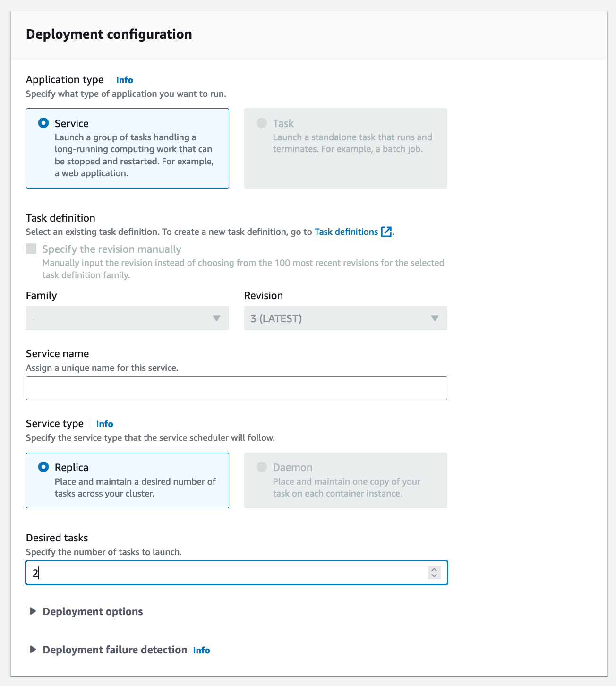This screenshot has height=686, width=616.
Task: Follow the Task definitions hyperlink
Action: point(346,232)
